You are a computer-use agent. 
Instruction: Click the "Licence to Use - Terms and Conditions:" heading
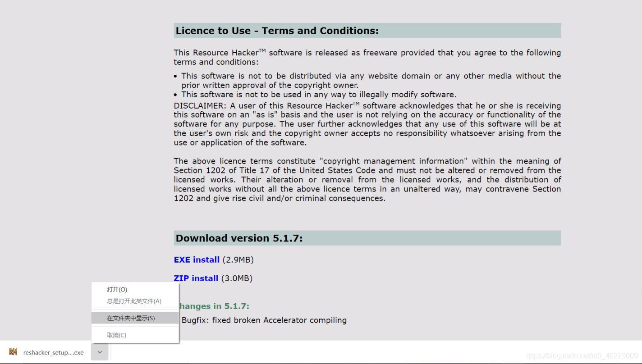coord(277,31)
